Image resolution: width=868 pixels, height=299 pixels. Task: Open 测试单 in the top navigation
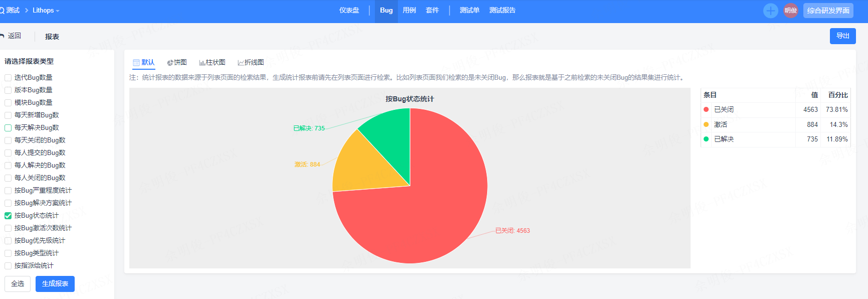(x=470, y=11)
